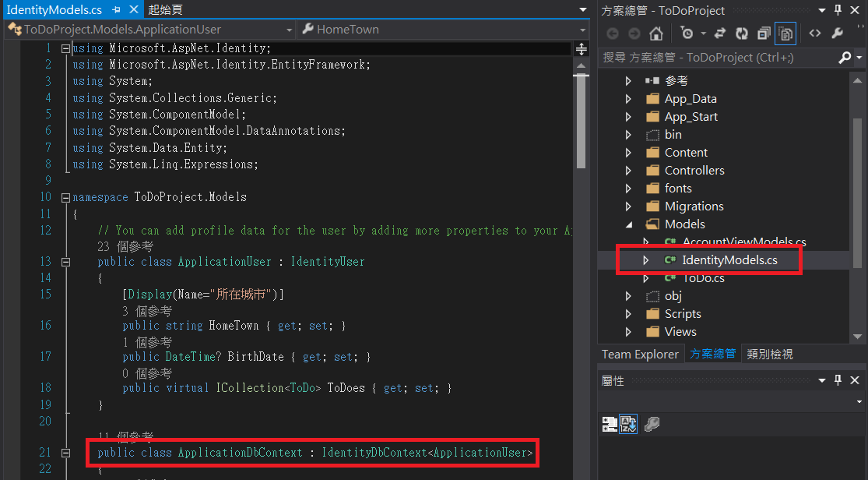The image size is (868, 480).
Task: Click the magnifier icon in Solution Explorer search
Action: (x=844, y=57)
